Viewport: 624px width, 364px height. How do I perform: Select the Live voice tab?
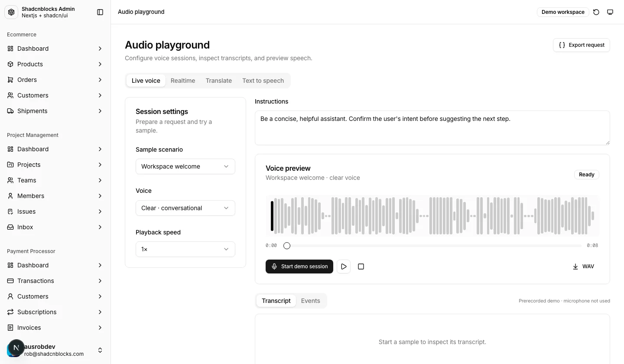tap(146, 81)
